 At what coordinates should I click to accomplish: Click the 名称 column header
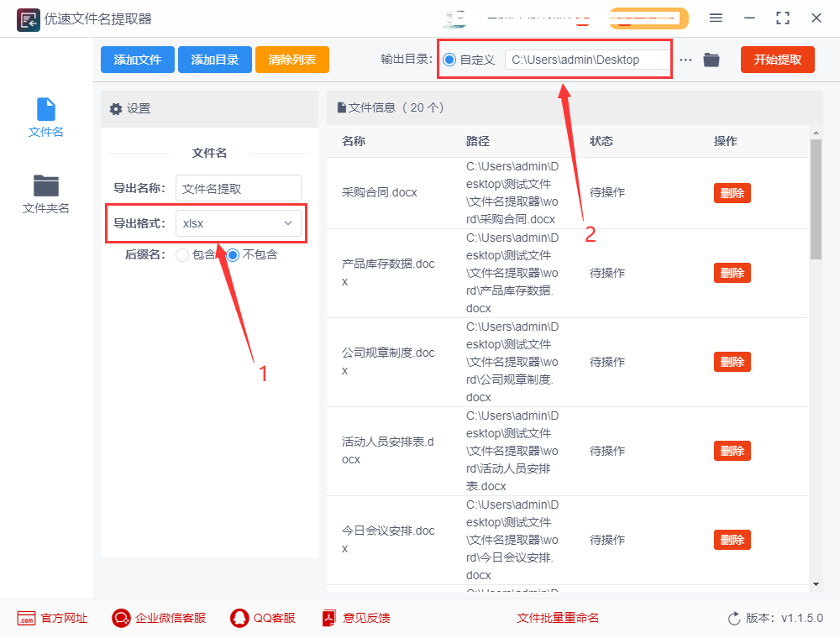tap(354, 141)
